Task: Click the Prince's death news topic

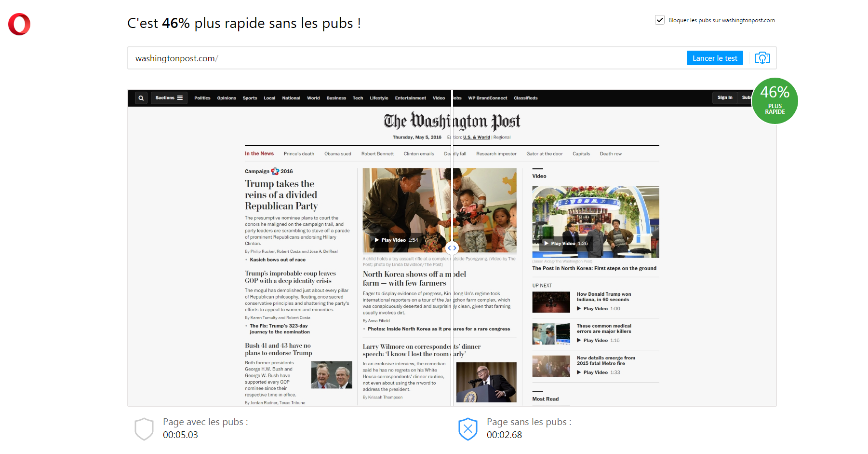Action: tap(299, 154)
